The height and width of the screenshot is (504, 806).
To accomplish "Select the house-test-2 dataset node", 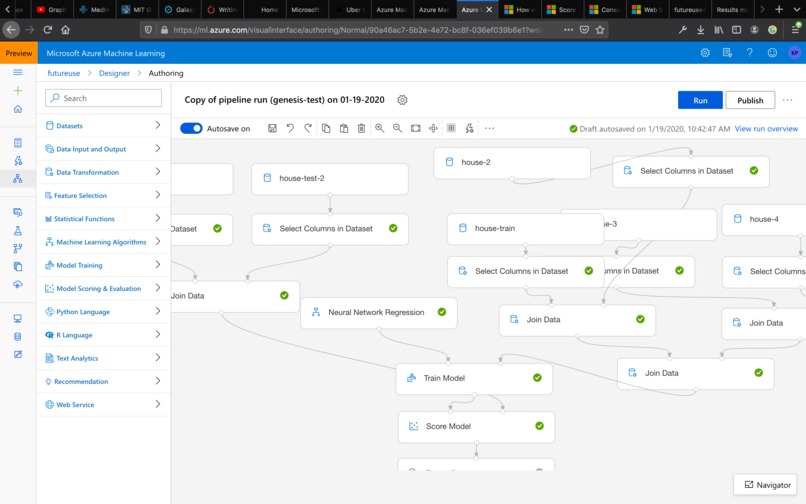I will point(329,178).
